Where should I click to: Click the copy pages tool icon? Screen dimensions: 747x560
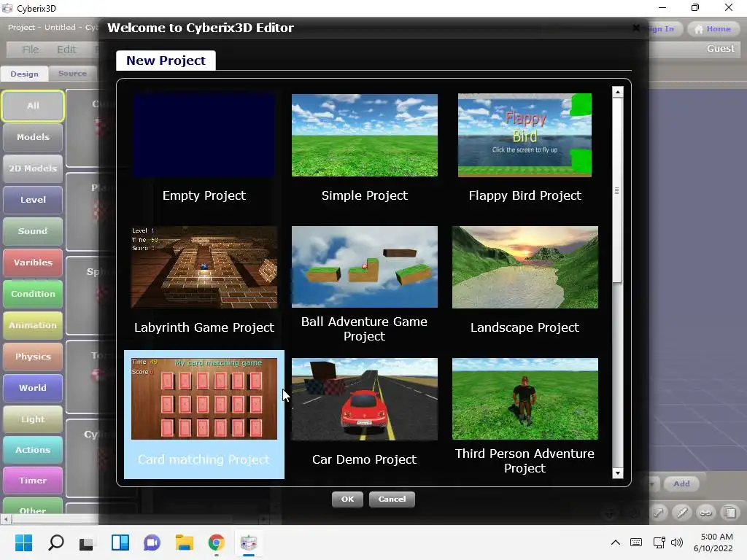(x=729, y=513)
